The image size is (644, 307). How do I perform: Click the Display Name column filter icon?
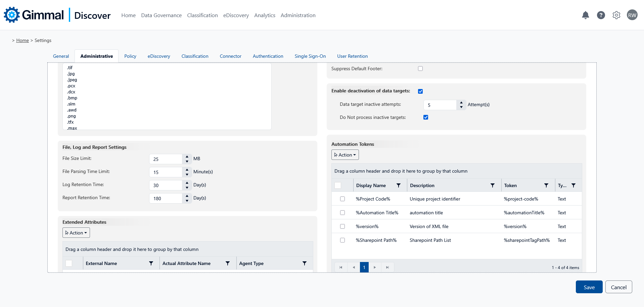point(398,185)
